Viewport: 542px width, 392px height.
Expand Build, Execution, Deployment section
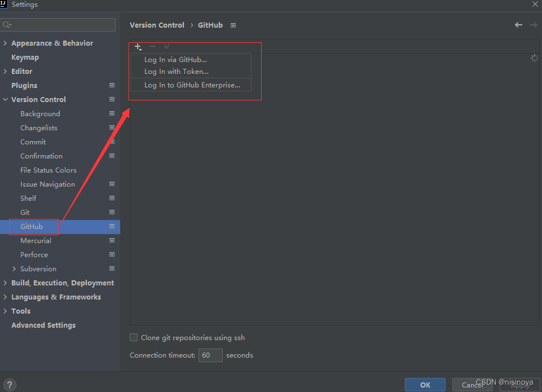coord(5,283)
